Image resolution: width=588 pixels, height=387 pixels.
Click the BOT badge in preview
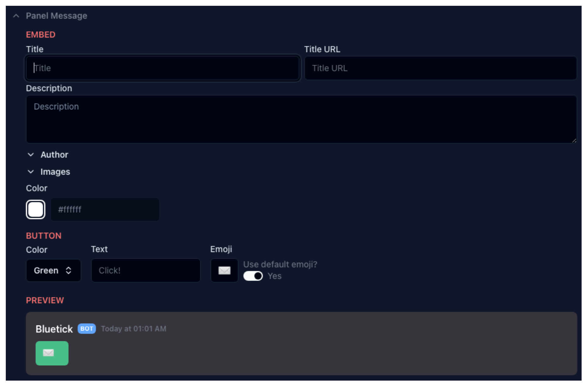tap(87, 329)
